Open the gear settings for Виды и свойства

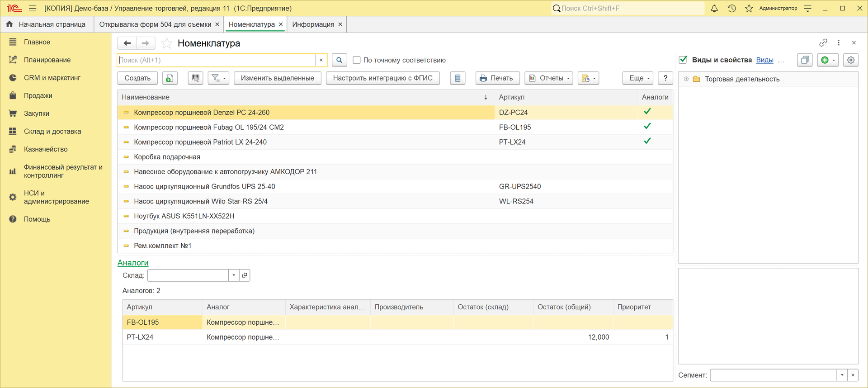pyautogui.click(x=851, y=60)
